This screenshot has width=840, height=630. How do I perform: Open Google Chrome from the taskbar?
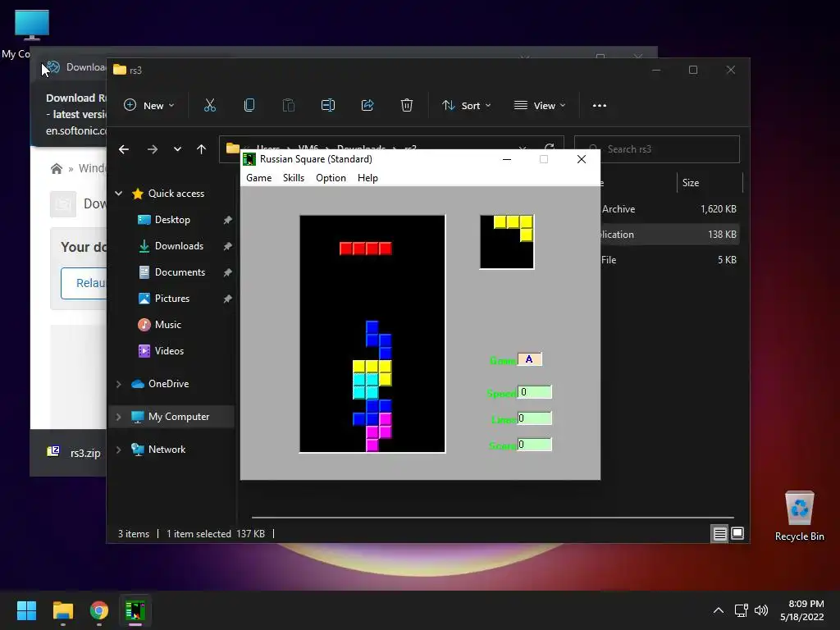coord(99,610)
